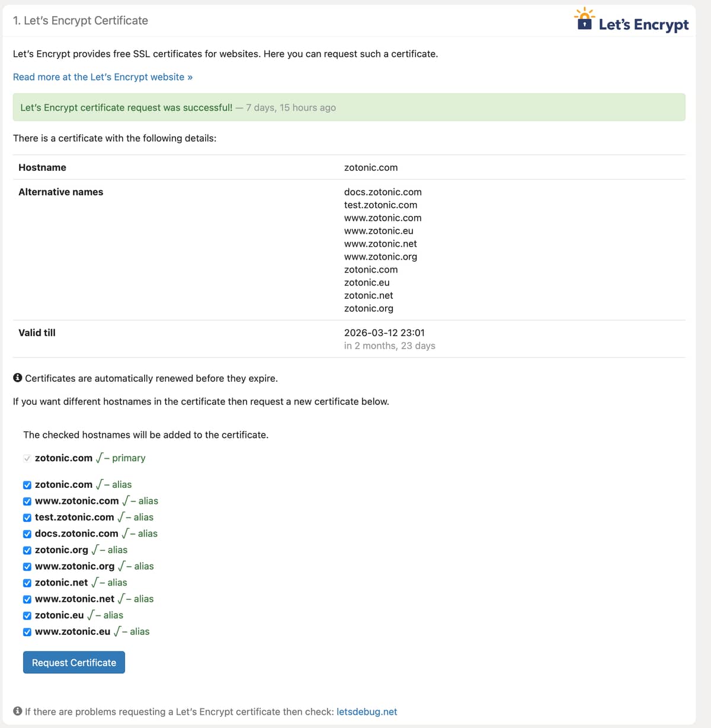Toggle the test.zotonic.com hostname checkbox
711x728 pixels.
[x=27, y=518]
